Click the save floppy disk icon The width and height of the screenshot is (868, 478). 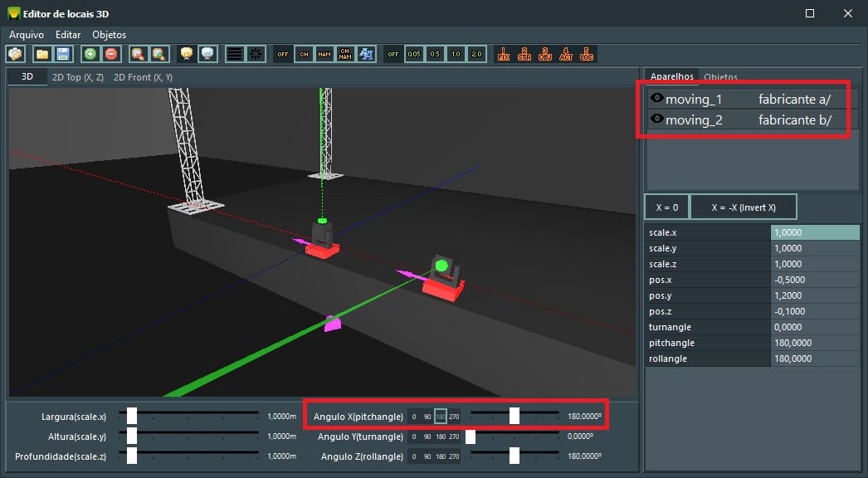(x=62, y=54)
